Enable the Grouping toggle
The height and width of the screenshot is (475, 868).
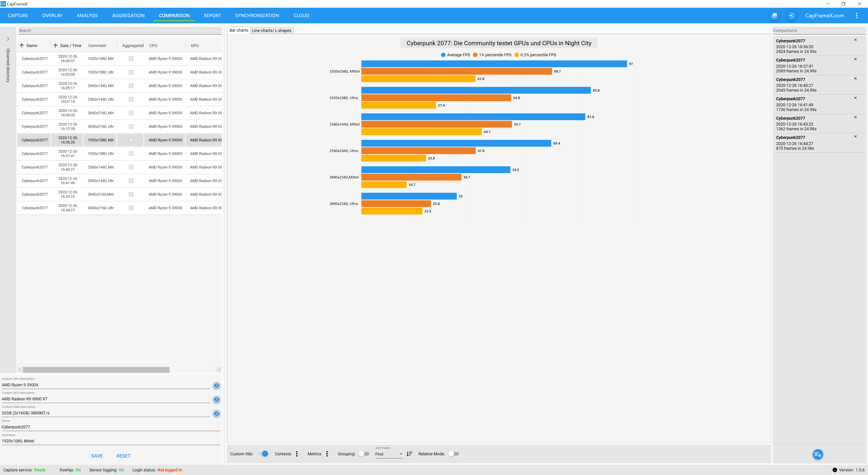(x=363, y=454)
